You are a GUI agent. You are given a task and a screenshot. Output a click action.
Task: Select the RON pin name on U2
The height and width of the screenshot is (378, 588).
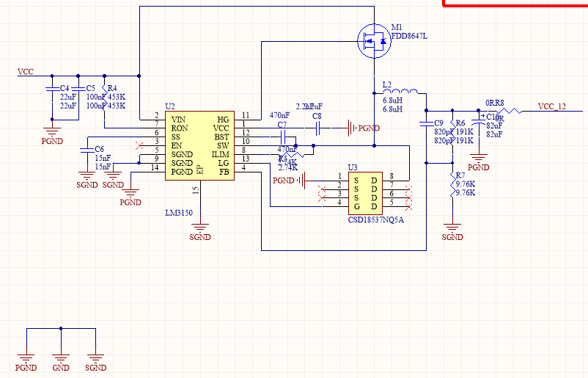coord(180,128)
